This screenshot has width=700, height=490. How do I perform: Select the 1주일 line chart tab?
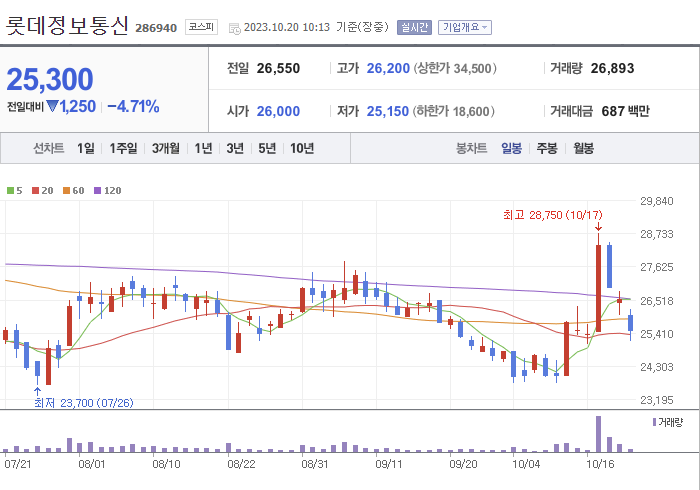[123, 148]
